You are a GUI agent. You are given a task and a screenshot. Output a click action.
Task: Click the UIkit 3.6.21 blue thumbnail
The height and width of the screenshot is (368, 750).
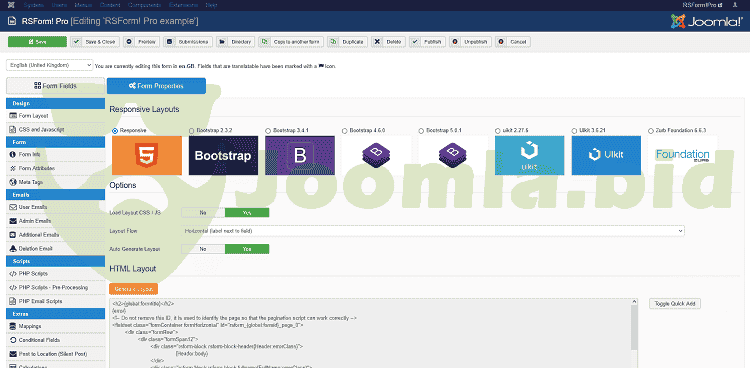click(x=606, y=156)
